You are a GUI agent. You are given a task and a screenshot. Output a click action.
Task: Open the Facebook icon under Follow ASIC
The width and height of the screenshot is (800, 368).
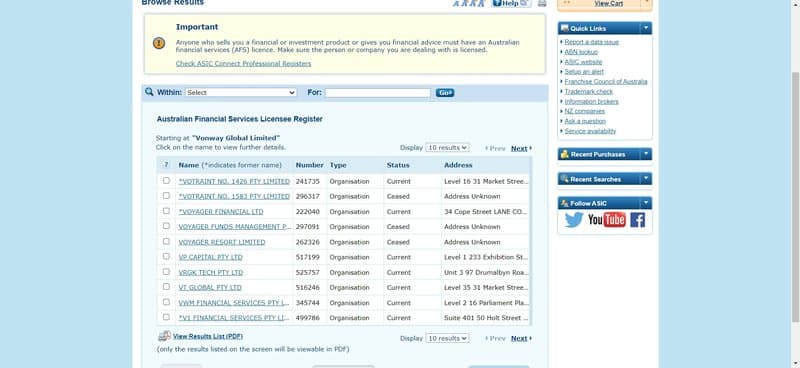tap(638, 220)
